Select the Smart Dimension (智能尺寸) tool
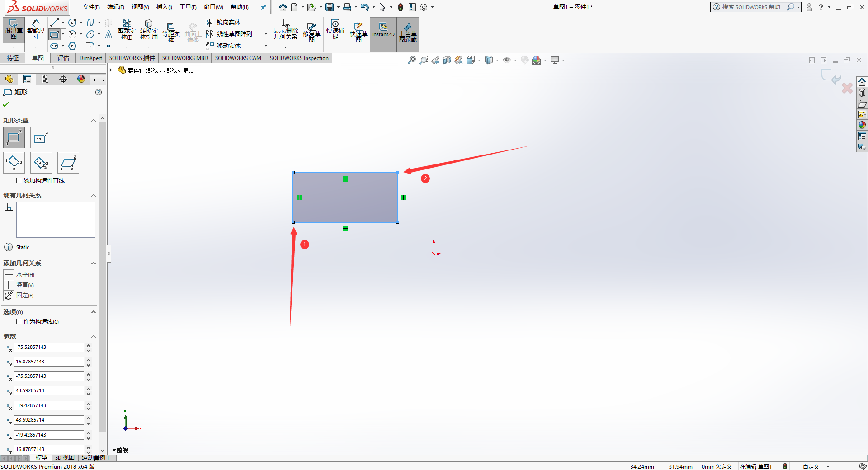 pyautogui.click(x=36, y=30)
